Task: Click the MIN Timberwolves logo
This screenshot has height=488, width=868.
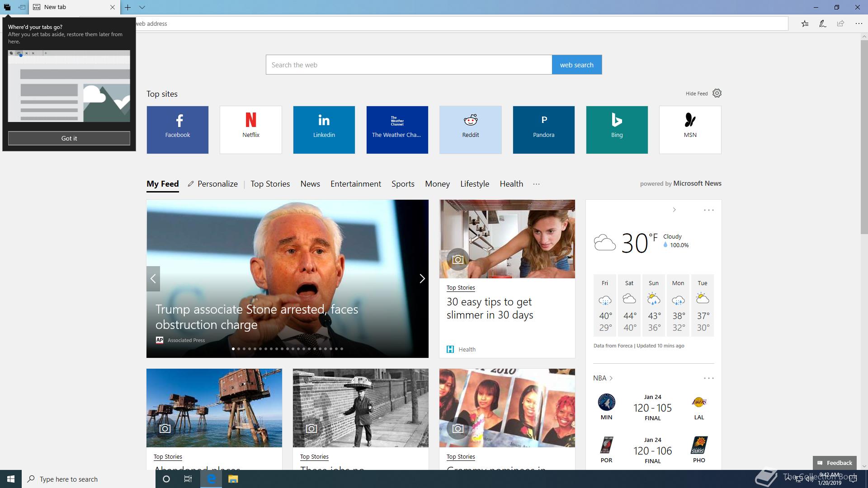Action: (x=606, y=402)
